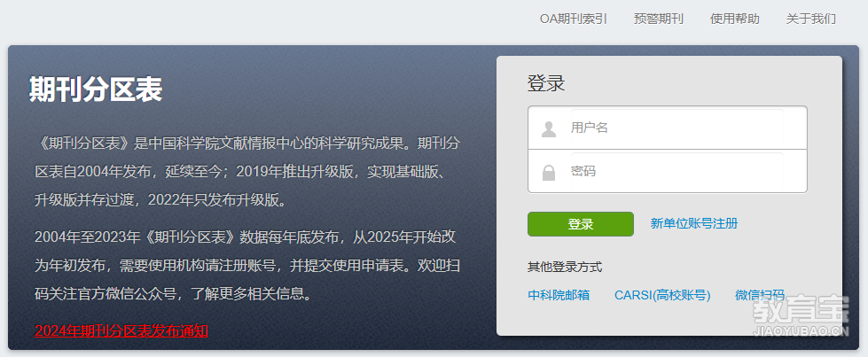Image resolution: width=868 pixels, height=357 pixels.
Task: Click the 其他登录方式 label
Action: pos(565,268)
